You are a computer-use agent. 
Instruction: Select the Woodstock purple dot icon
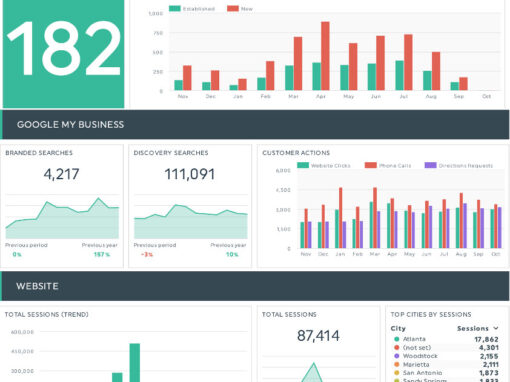click(x=397, y=356)
